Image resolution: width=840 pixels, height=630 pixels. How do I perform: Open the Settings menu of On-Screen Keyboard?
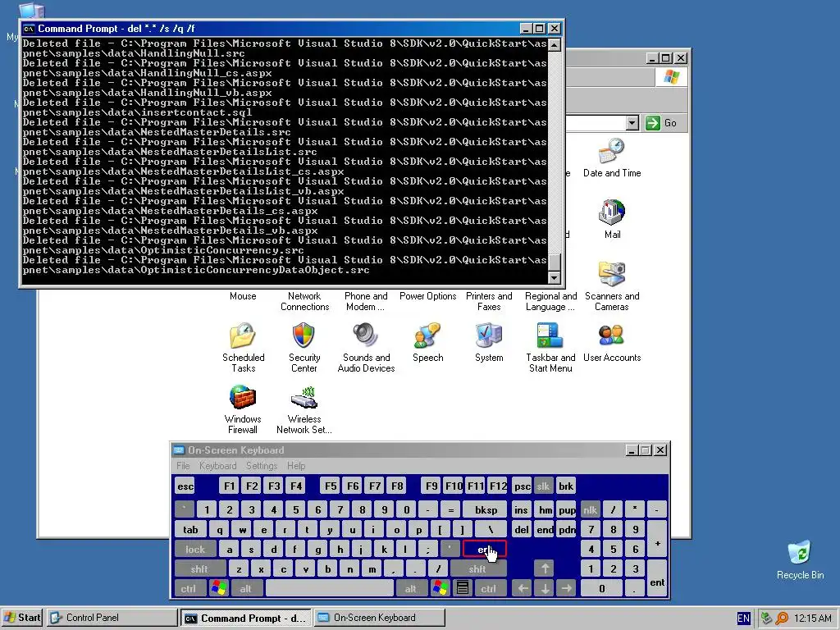click(262, 466)
